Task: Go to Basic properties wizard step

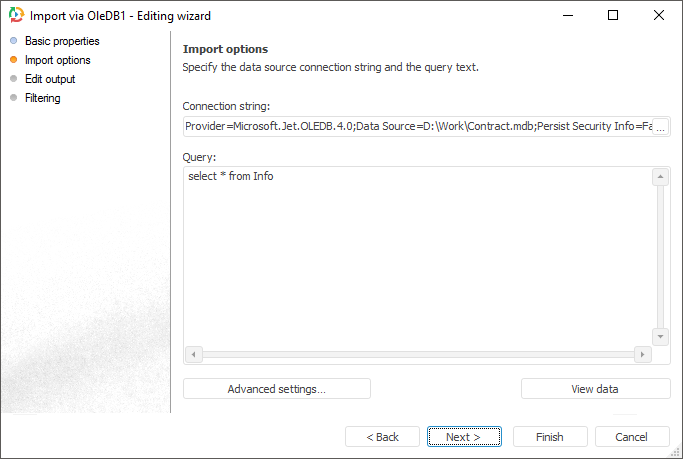Action: click(62, 41)
